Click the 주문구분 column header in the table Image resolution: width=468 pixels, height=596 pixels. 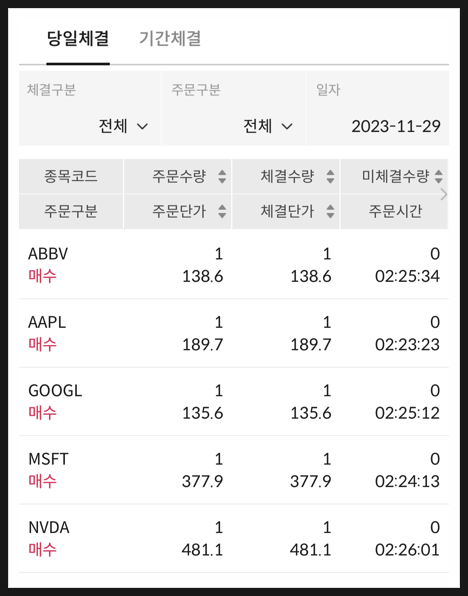point(71,211)
